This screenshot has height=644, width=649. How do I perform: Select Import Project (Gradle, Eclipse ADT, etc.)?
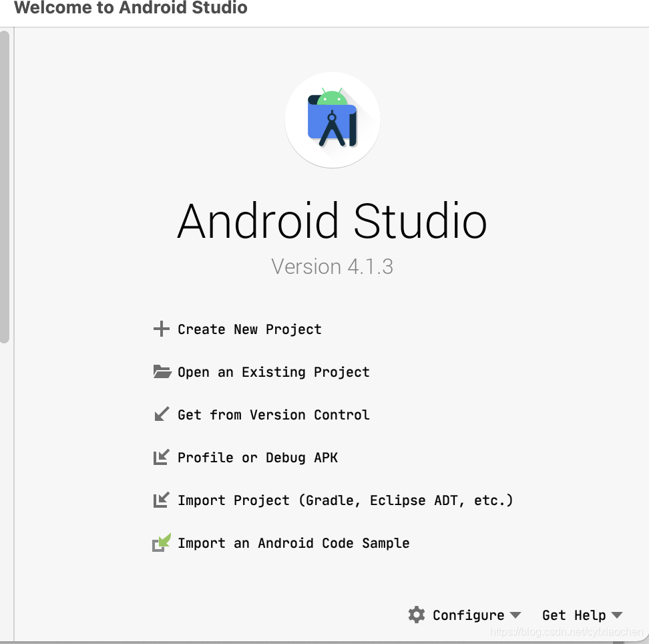(345, 500)
